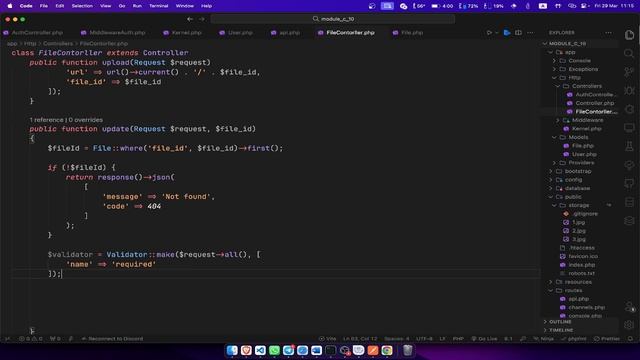Click Controllers in the breadcrumb path
Viewport: 640px width, 360px height.
pos(58,44)
